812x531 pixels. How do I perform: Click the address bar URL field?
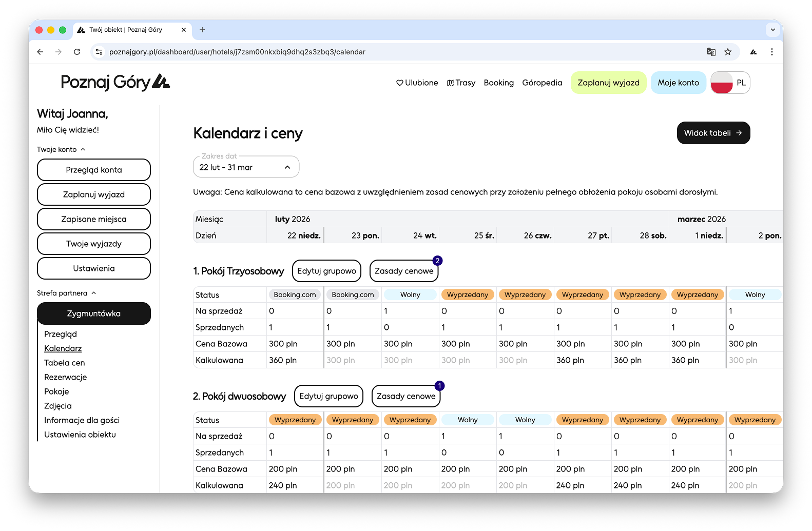[400, 52]
